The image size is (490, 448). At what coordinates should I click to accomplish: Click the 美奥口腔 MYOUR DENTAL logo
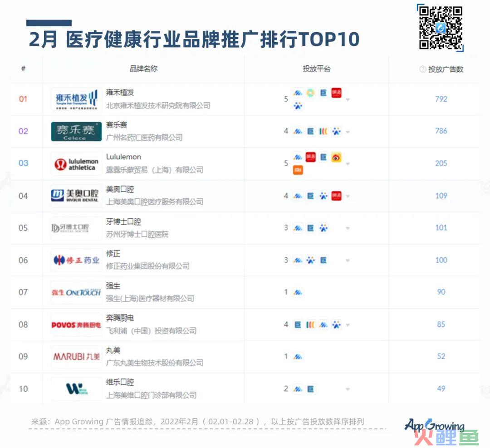click(x=76, y=196)
